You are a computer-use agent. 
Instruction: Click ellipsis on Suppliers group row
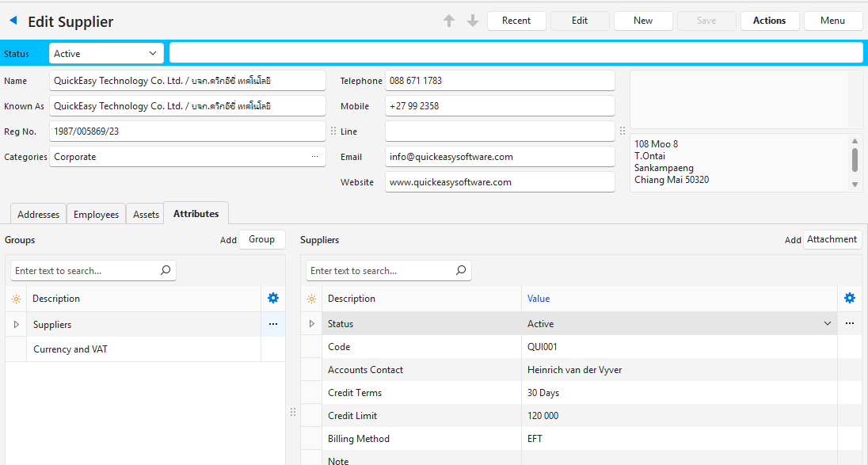(x=273, y=325)
